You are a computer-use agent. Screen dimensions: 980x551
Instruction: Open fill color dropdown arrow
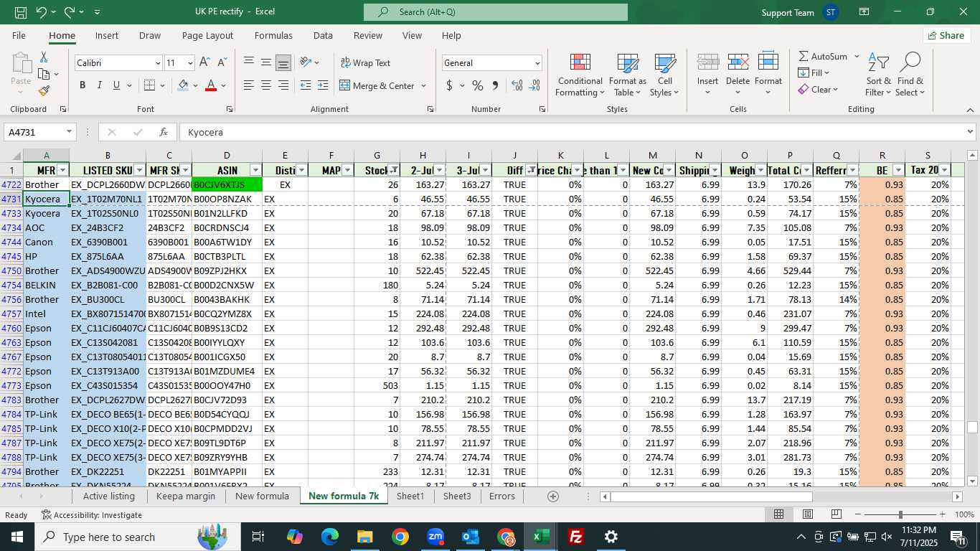(x=196, y=85)
